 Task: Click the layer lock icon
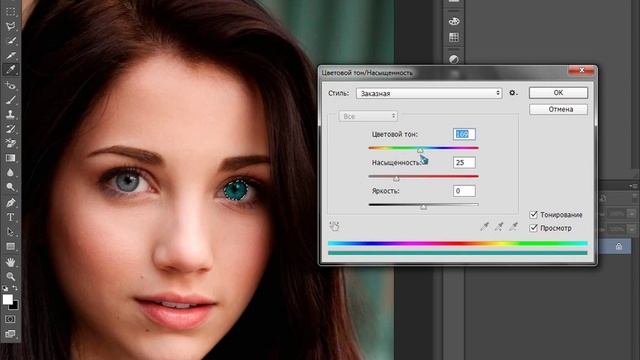[619, 246]
